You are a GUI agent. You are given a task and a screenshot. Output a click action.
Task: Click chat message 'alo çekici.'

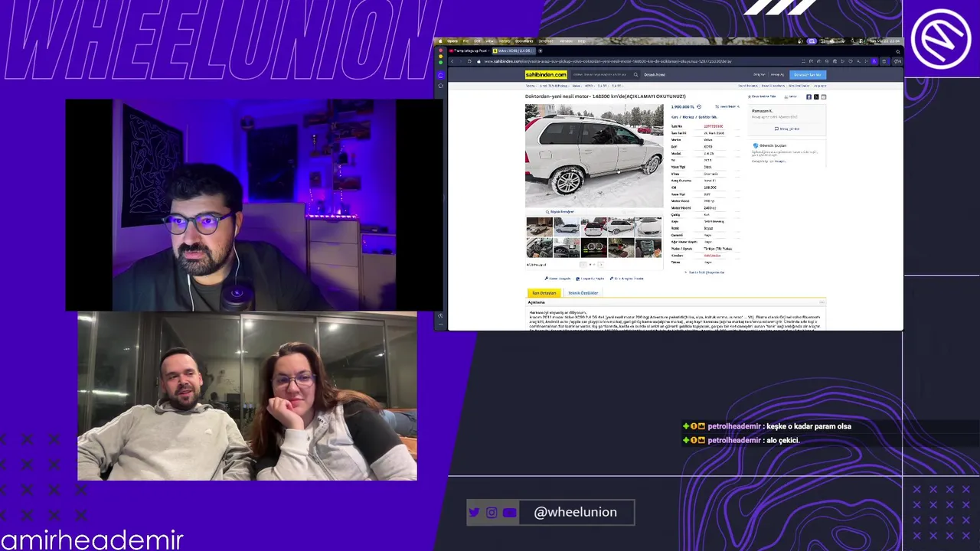782,440
